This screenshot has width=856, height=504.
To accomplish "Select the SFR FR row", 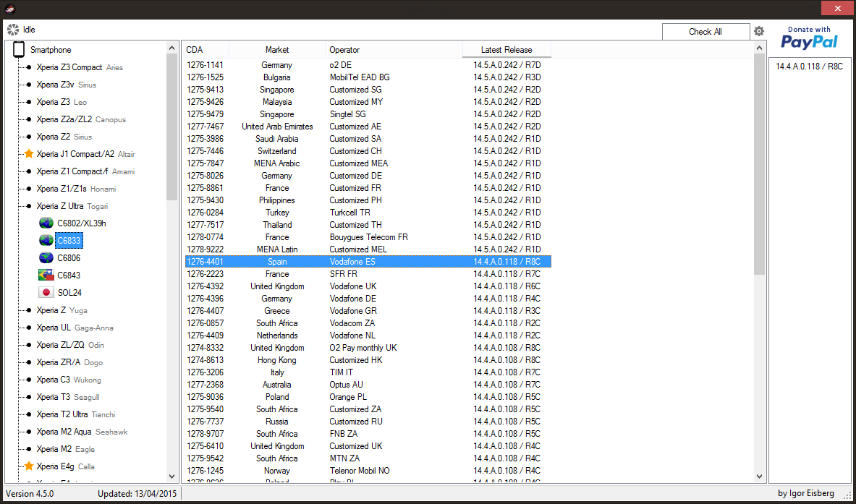I will [368, 274].
